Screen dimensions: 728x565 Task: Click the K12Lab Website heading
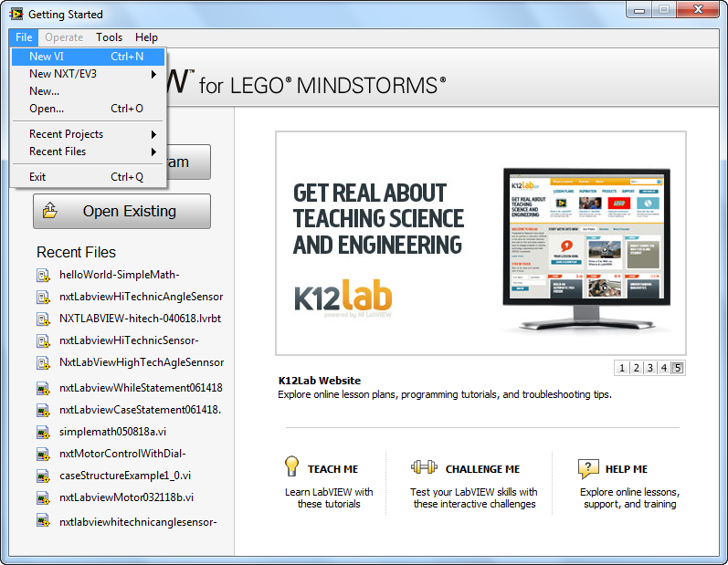tap(320, 381)
